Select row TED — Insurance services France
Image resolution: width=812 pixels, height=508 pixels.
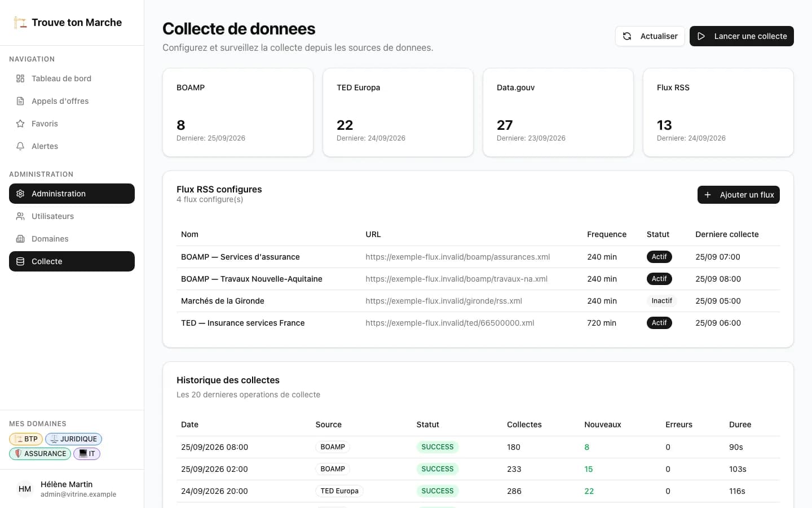click(x=478, y=323)
